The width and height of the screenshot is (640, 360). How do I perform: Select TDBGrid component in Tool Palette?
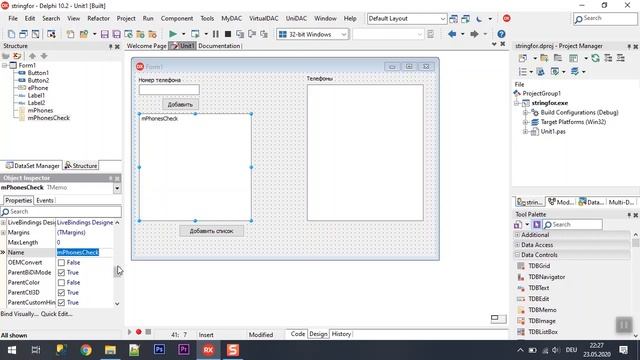(539, 266)
